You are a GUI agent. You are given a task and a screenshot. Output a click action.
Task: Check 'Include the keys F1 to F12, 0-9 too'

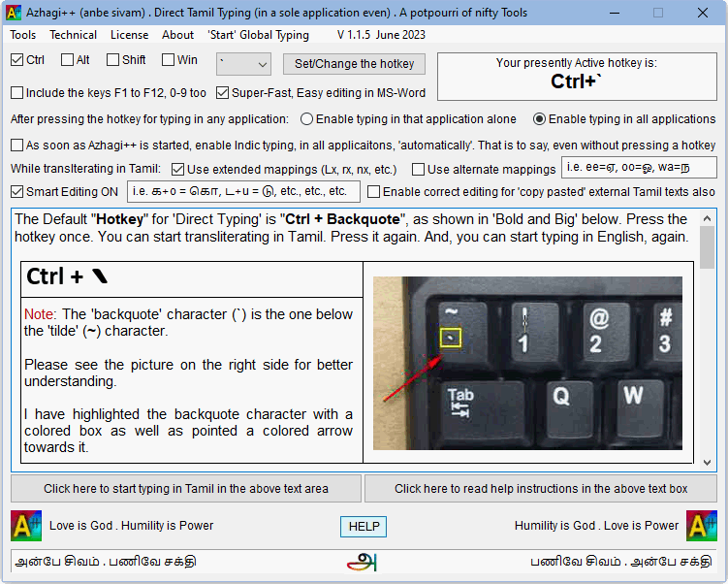click(16, 93)
